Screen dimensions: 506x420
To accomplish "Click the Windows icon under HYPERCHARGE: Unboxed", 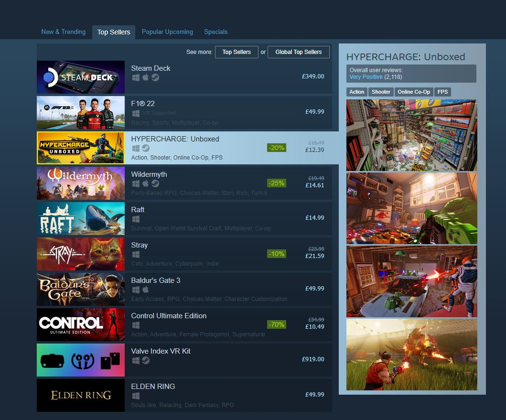I will (136, 148).
